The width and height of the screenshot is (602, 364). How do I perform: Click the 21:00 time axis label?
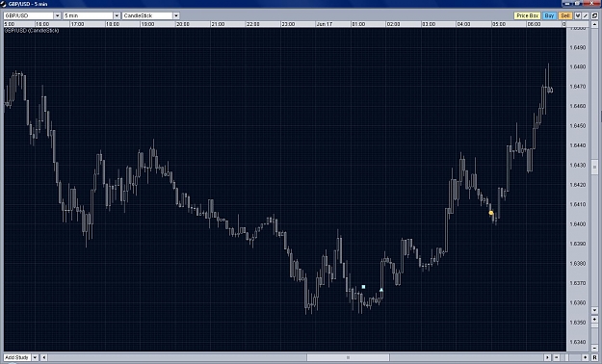point(218,24)
